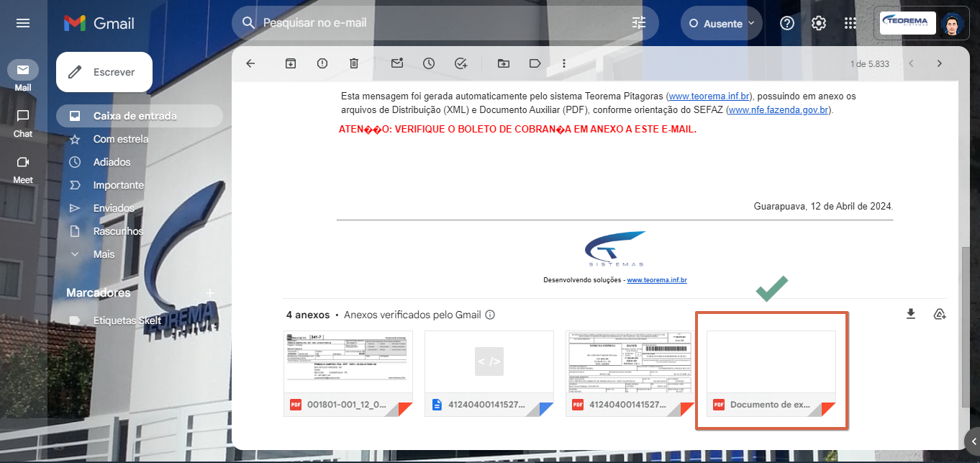980x463 pixels.
Task: Expand the Mais section in sidebar
Action: coord(104,254)
